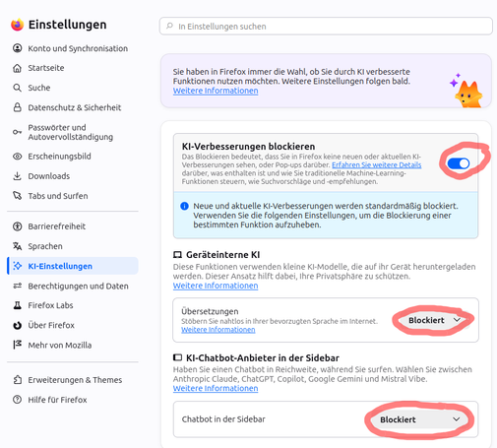Toggle the KI-Verbesserungen blockieren switch
This screenshot has width=497, height=448.
coord(459,163)
